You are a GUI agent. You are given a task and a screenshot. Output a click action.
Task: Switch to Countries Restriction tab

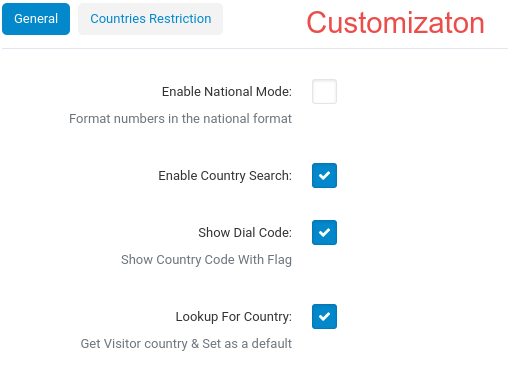[150, 19]
